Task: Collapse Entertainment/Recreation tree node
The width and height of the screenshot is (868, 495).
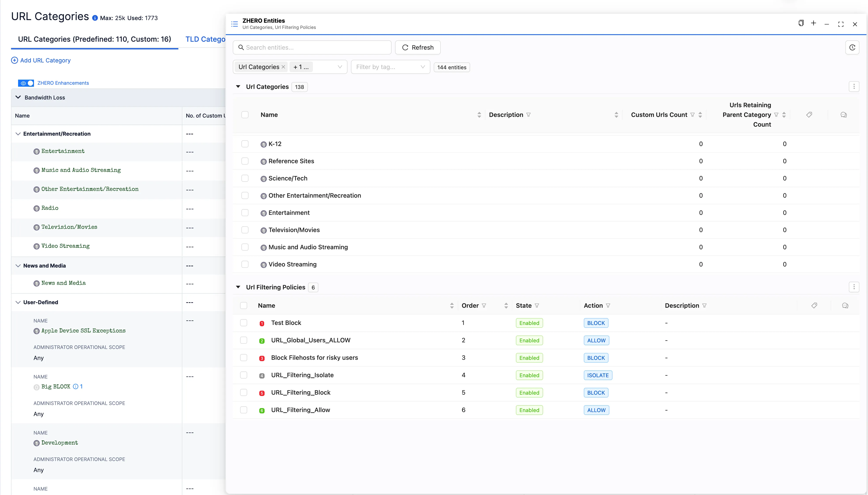Action: point(18,134)
